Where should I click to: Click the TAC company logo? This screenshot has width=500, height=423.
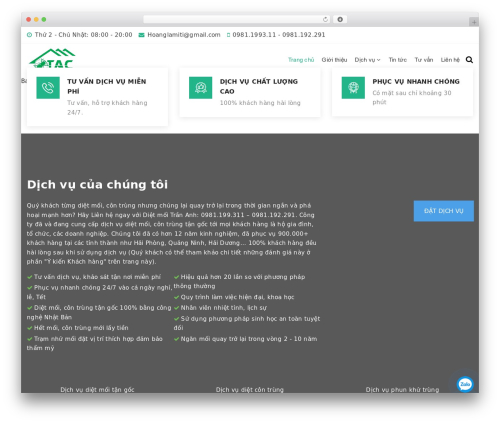(52, 58)
